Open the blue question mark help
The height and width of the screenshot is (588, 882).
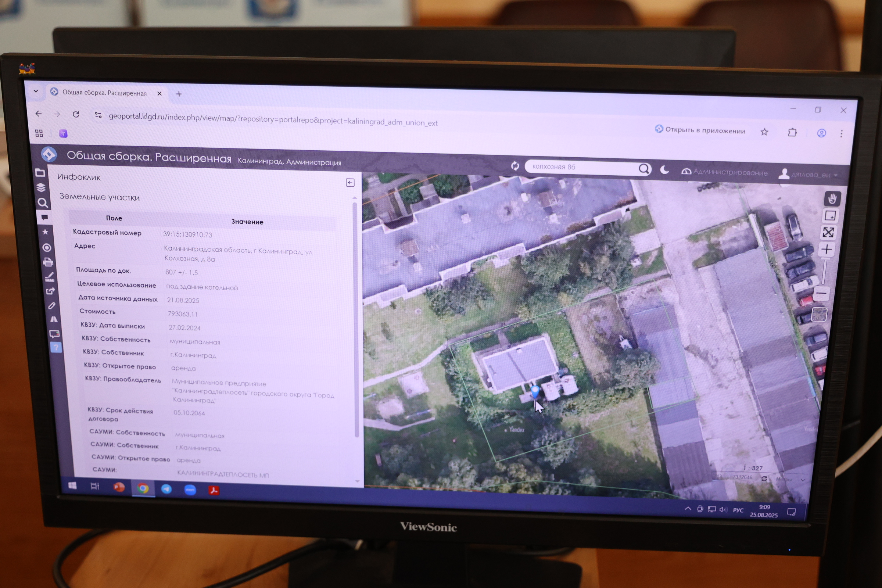[x=56, y=348]
